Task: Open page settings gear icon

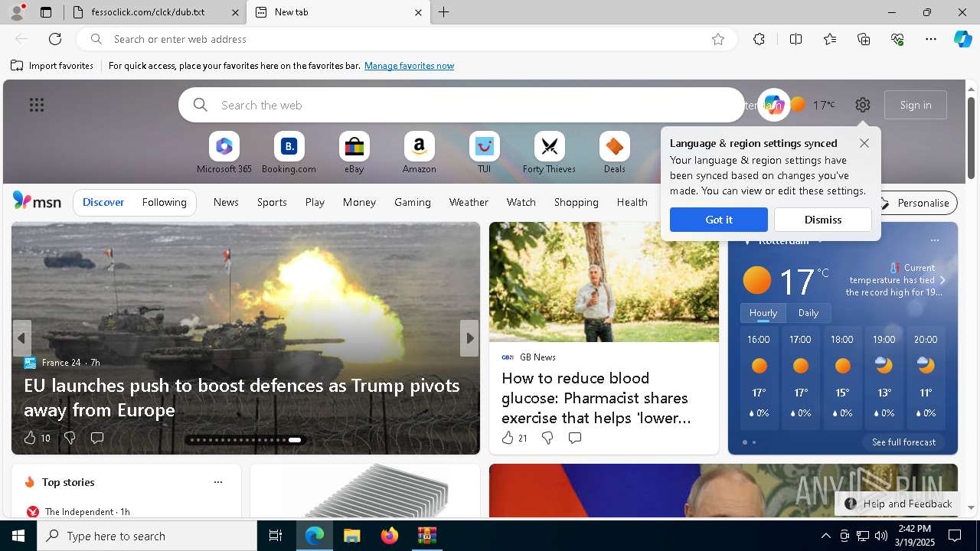Action: (863, 105)
